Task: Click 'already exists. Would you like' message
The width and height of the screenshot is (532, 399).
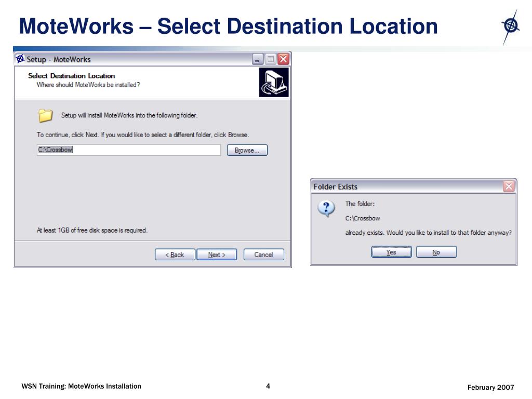Action: pyautogui.click(x=429, y=233)
